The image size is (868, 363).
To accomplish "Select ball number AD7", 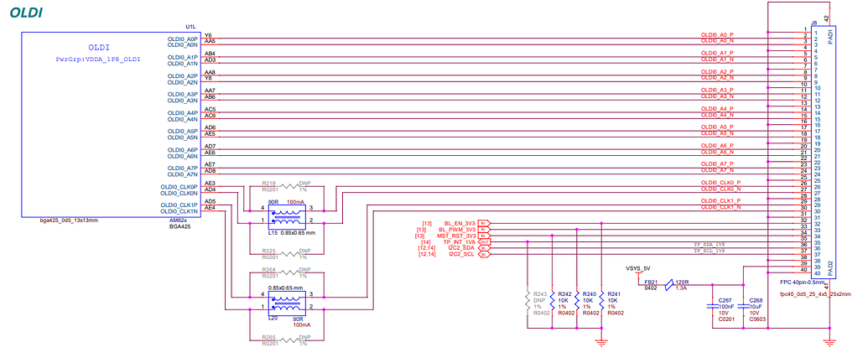I will coord(210,146).
